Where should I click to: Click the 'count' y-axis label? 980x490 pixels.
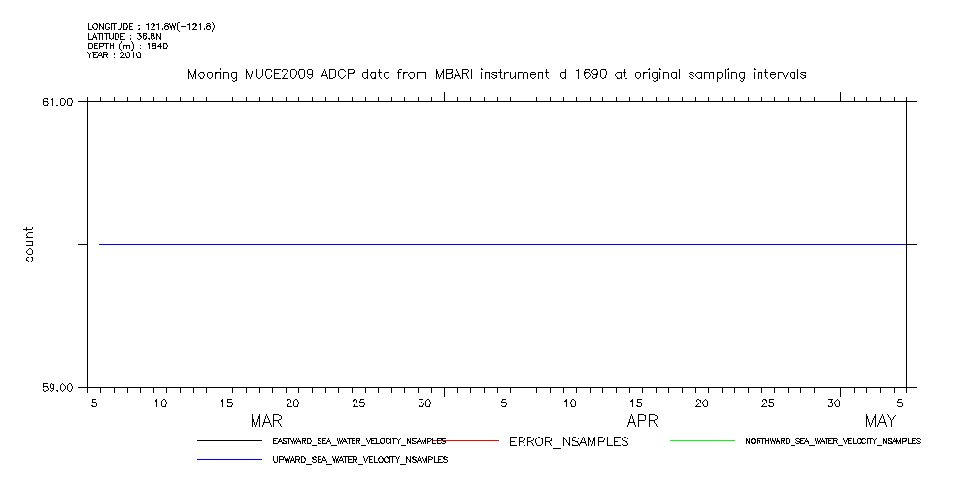point(29,244)
